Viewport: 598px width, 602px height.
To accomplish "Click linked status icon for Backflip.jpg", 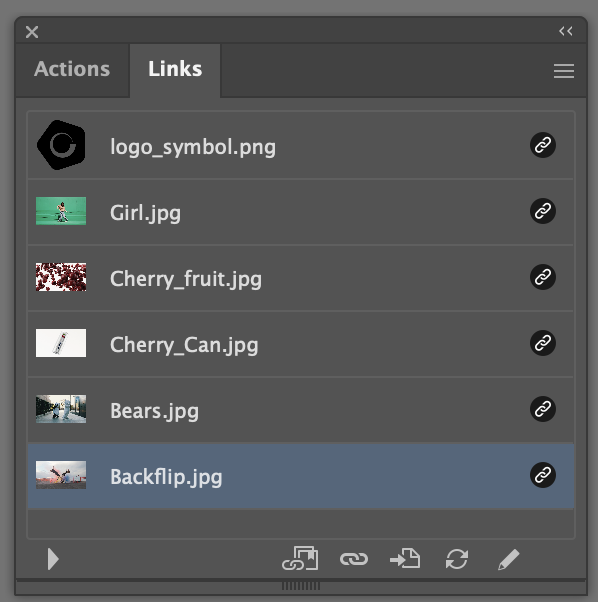I will [543, 475].
